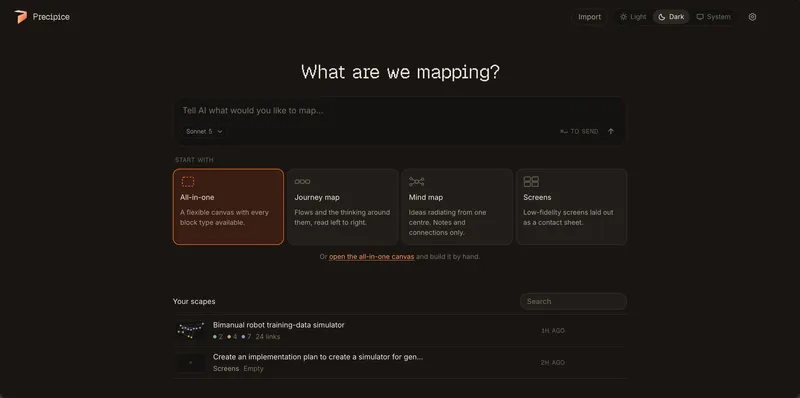Image resolution: width=800 pixels, height=398 pixels.
Task: Click the All-in-one dashed square icon
Action: (x=188, y=182)
